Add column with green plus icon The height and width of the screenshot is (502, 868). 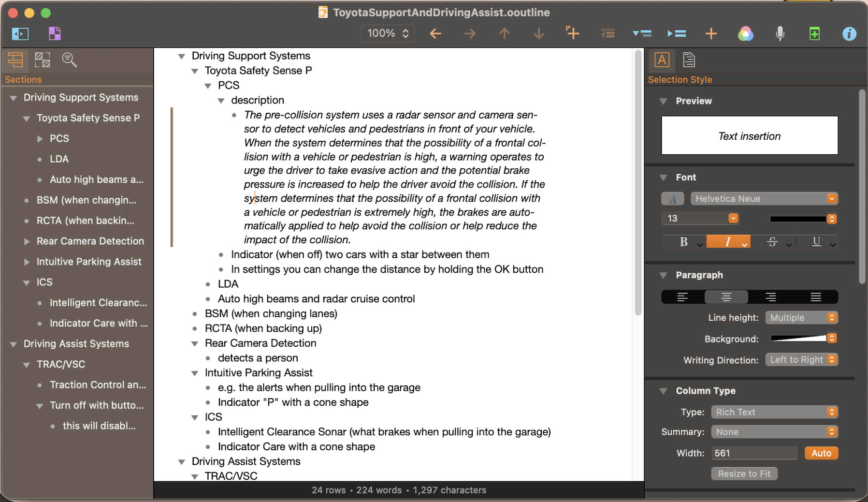(814, 33)
